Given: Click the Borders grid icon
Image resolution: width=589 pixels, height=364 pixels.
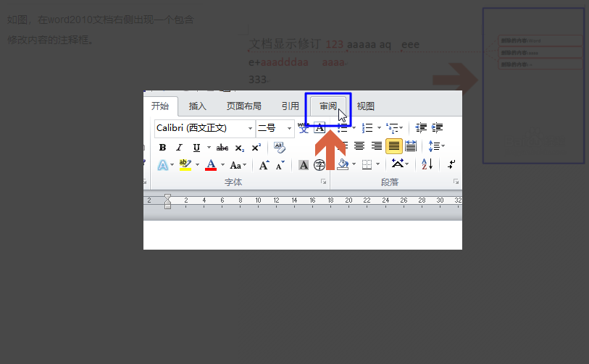Looking at the screenshot, I should [367, 164].
